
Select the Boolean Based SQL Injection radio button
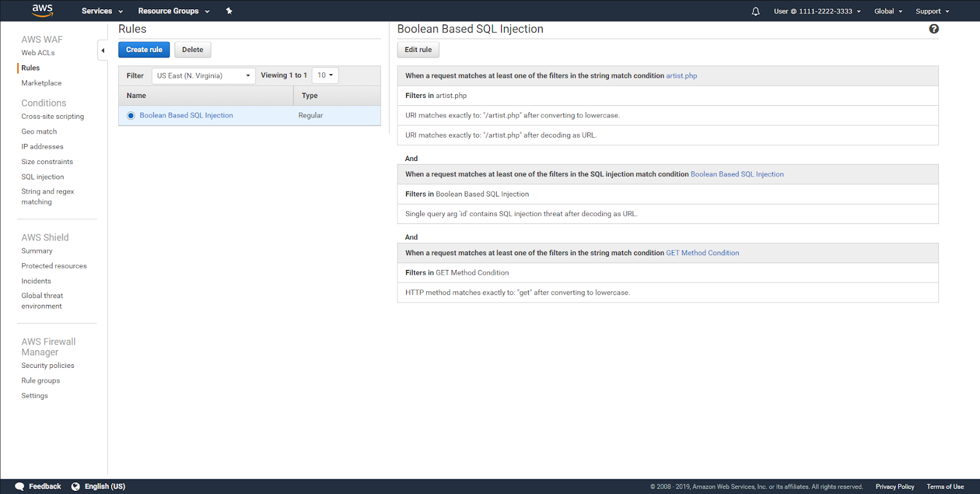[130, 116]
